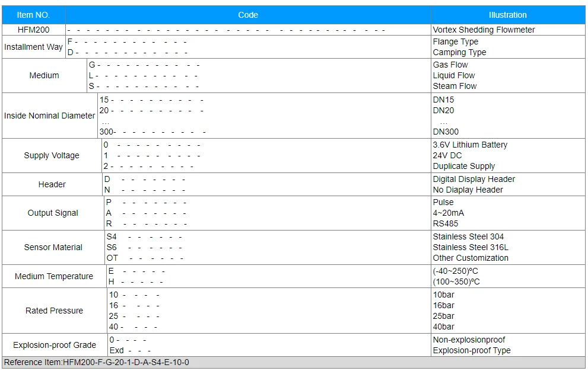
Task: Click '(100~350)°C' temperature text
Action: [x=456, y=282]
